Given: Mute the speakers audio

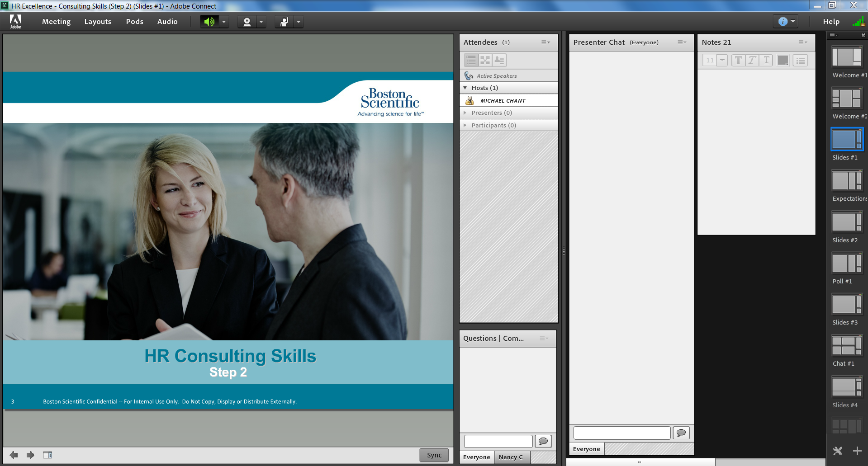Looking at the screenshot, I should click(209, 21).
